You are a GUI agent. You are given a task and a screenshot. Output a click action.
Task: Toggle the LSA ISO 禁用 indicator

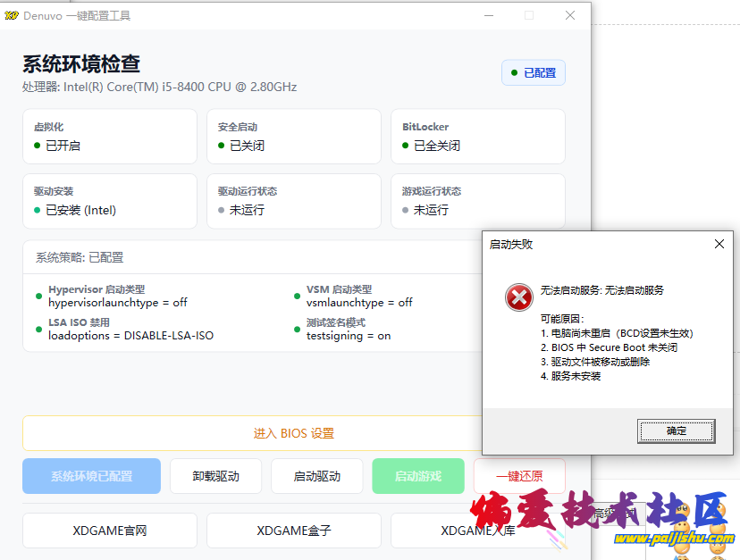pos(37,329)
